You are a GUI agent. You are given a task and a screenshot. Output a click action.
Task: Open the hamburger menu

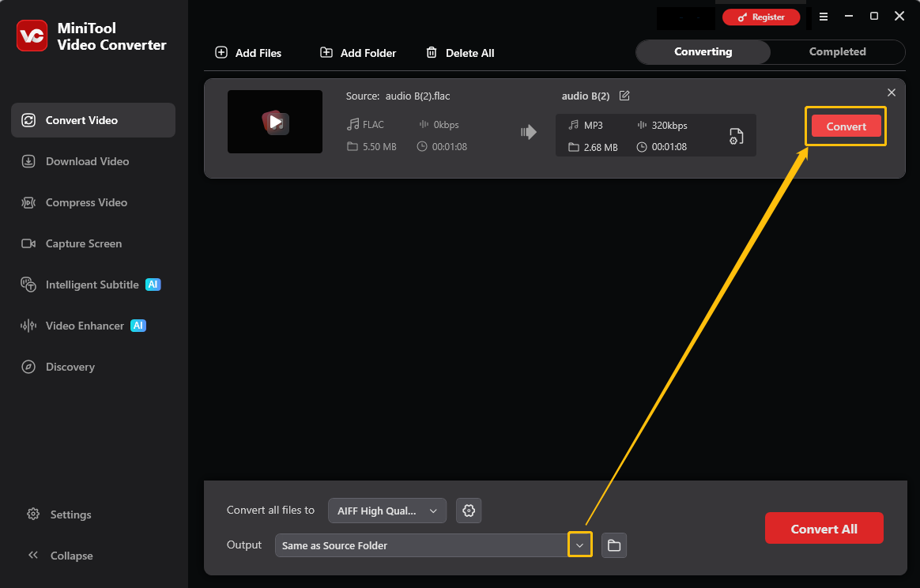pos(824,17)
